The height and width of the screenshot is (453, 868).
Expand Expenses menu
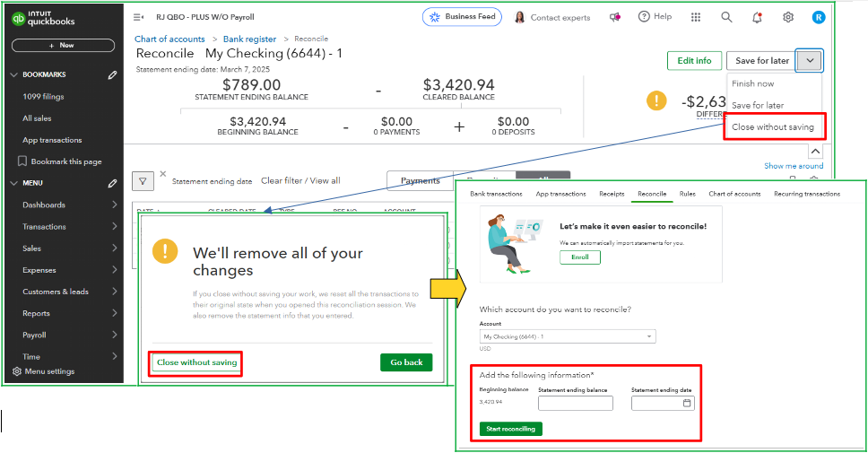click(x=70, y=270)
